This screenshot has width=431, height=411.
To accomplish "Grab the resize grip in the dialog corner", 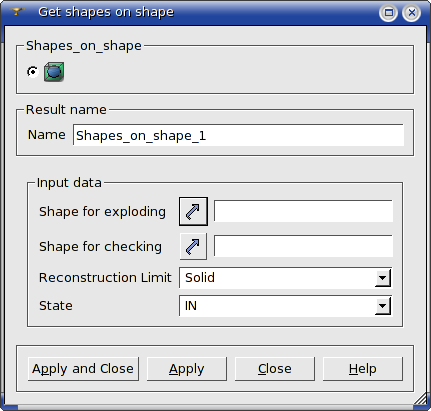I will (421, 399).
